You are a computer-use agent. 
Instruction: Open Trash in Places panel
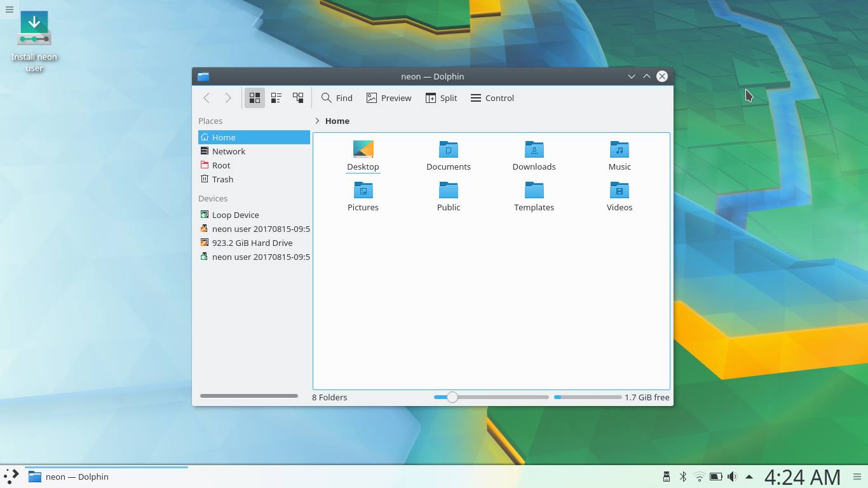point(254,179)
